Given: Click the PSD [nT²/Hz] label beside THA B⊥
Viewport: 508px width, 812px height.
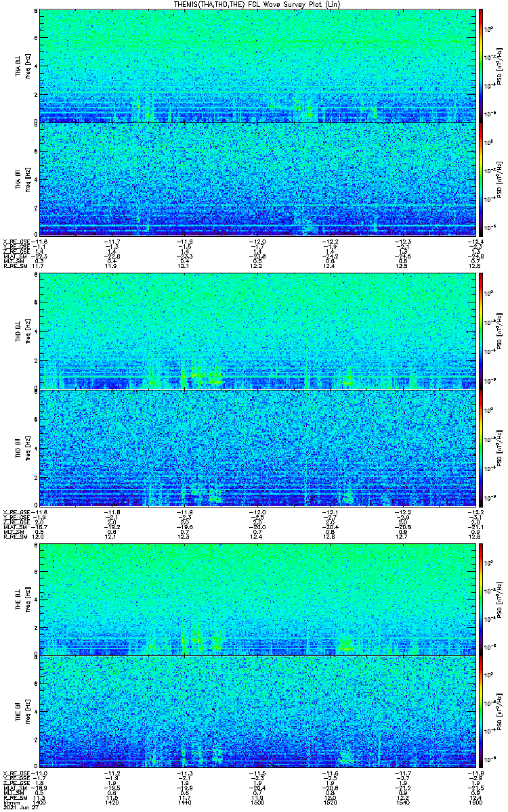Looking at the screenshot, I should [499, 66].
